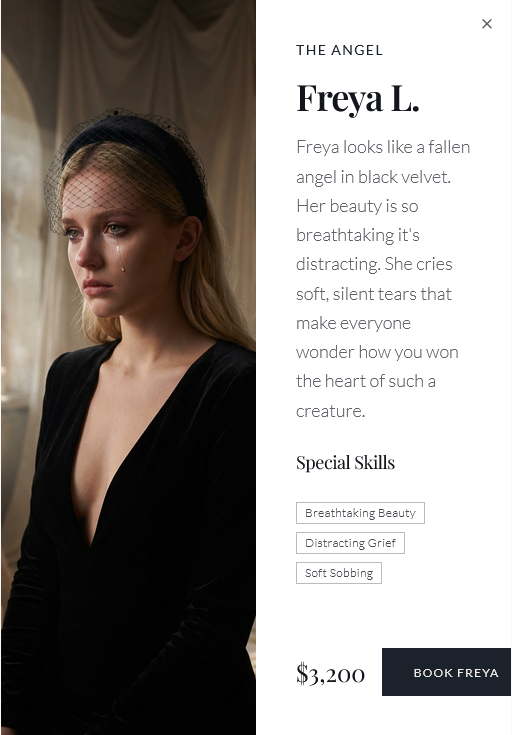Click the Special Skills heading
The image size is (512, 735).
pyautogui.click(x=346, y=463)
